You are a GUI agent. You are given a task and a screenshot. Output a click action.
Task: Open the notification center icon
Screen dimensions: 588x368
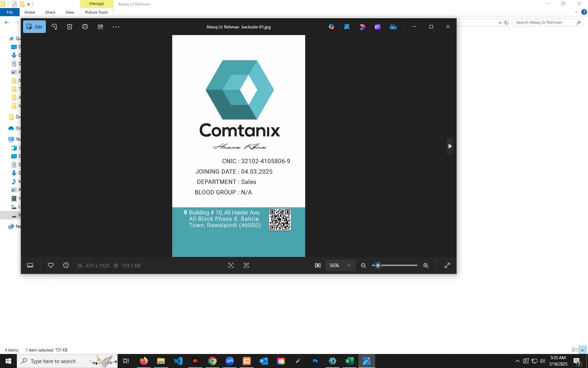tap(577, 361)
